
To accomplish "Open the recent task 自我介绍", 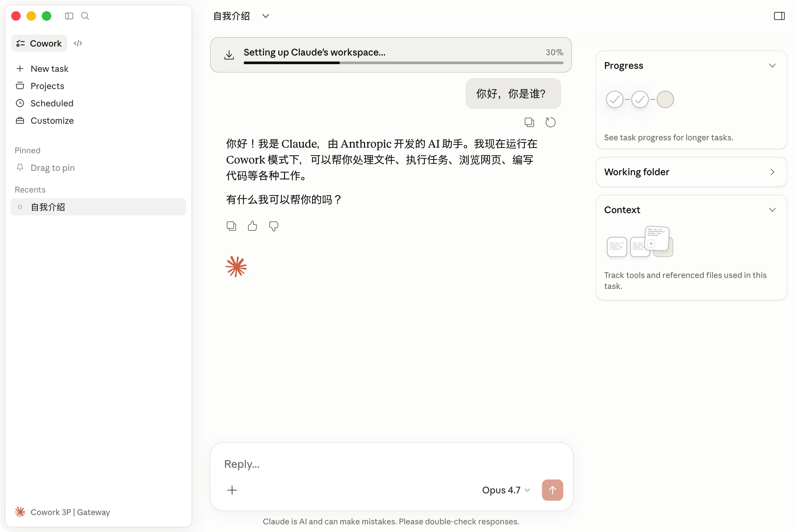I will click(98, 207).
